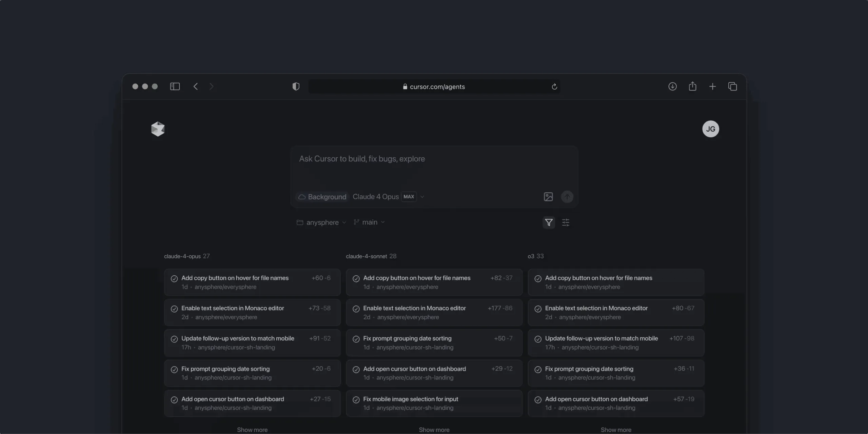Click the attach image icon

[x=548, y=197]
